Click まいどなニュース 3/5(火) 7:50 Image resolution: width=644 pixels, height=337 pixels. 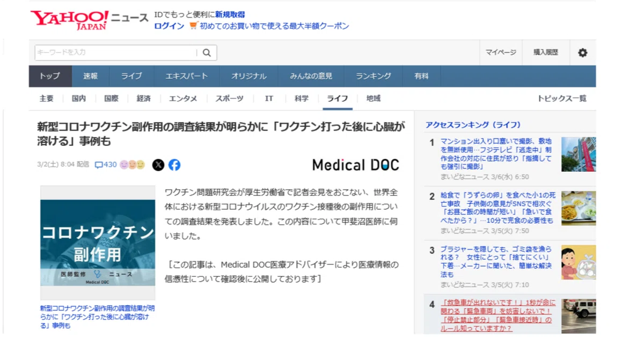click(x=485, y=231)
